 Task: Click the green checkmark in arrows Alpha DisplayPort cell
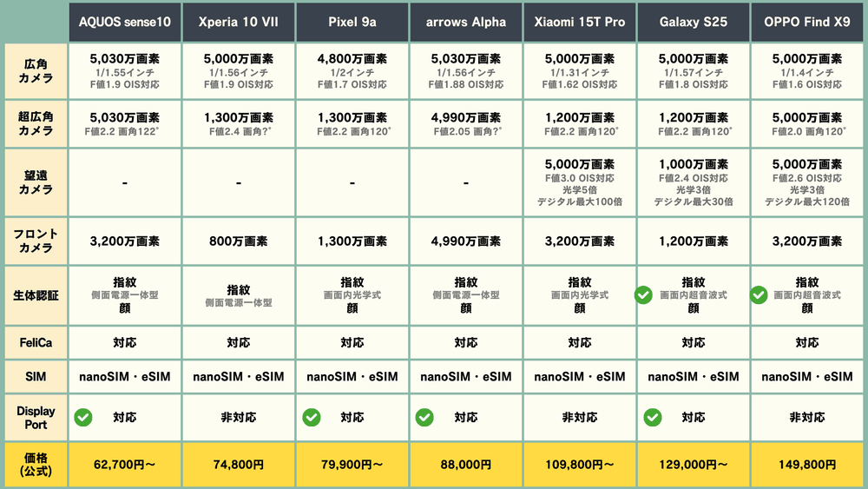point(424,418)
